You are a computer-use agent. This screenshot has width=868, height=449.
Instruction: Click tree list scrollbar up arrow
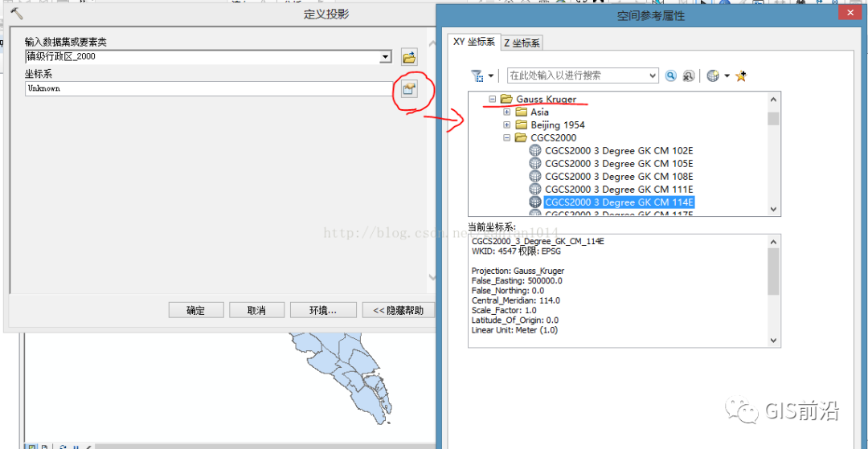[x=773, y=100]
